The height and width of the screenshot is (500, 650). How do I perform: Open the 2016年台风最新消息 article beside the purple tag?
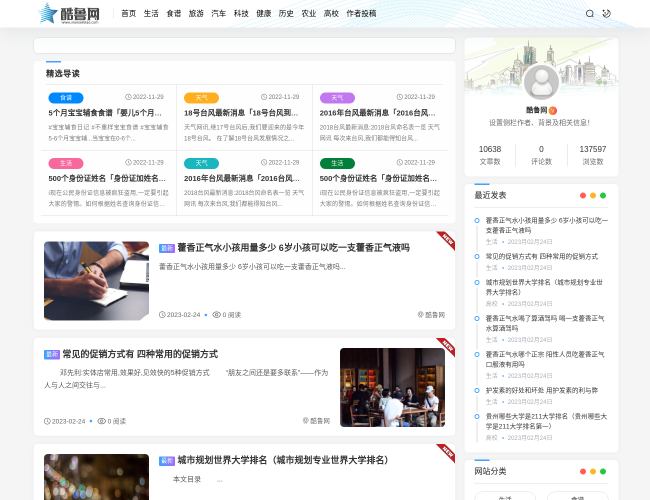tap(377, 113)
